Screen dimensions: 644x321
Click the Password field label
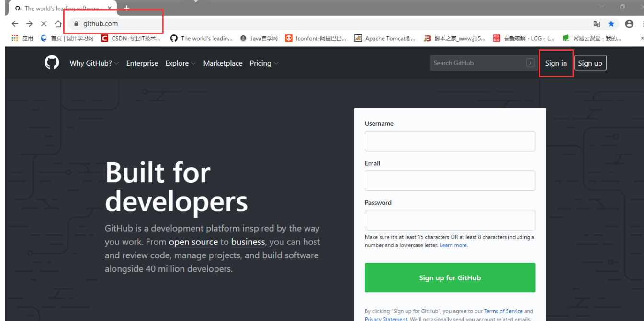coord(378,203)
